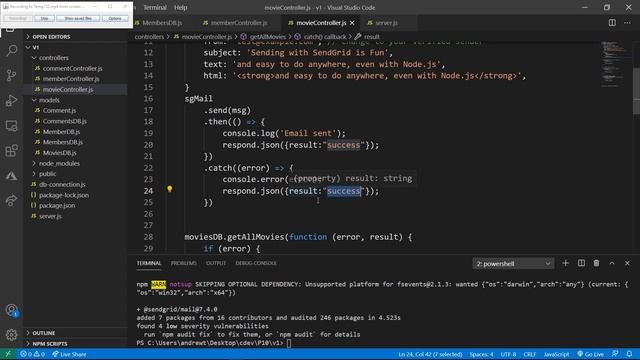Click the editor minimap
Image resolution: width=640 pixels, height=360 pixels.
(x=615, y=64)
